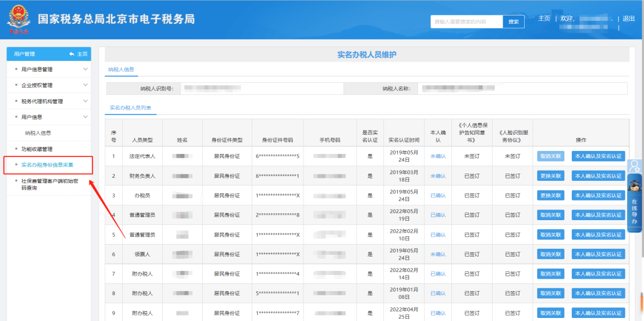Click 本人确认及实名认证 in row number 7
The width and height of the screenshot is (644, 321).
(x=599, y=274)
